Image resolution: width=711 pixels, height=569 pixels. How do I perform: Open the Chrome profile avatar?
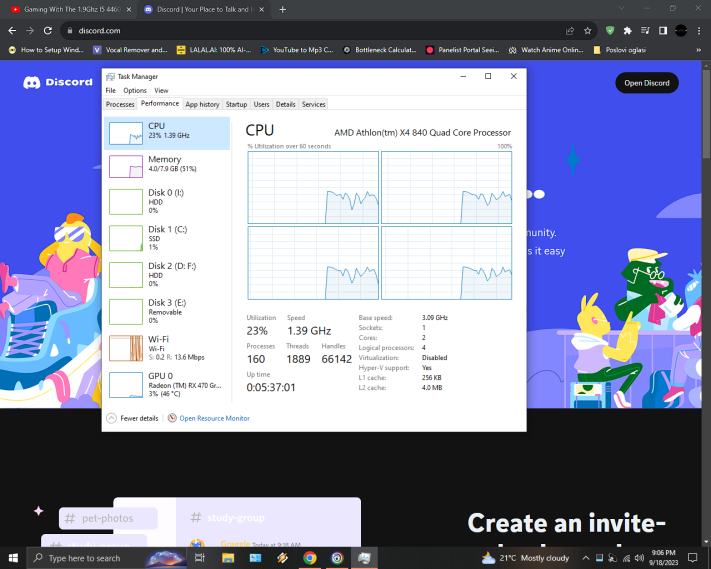[x=681, y=30]
